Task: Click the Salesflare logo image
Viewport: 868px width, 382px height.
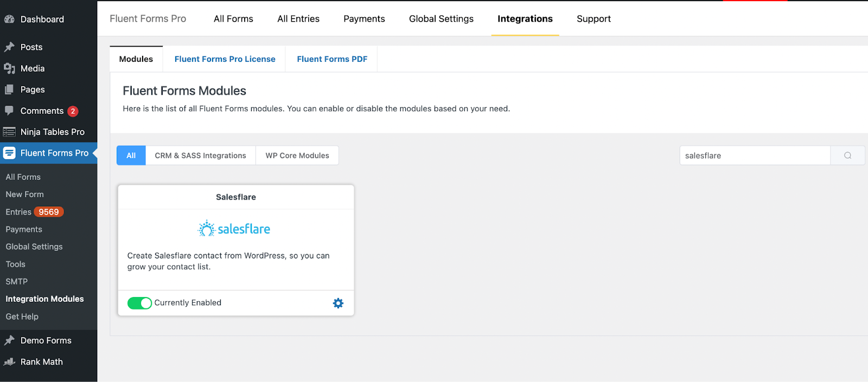Action: (234, 229)
